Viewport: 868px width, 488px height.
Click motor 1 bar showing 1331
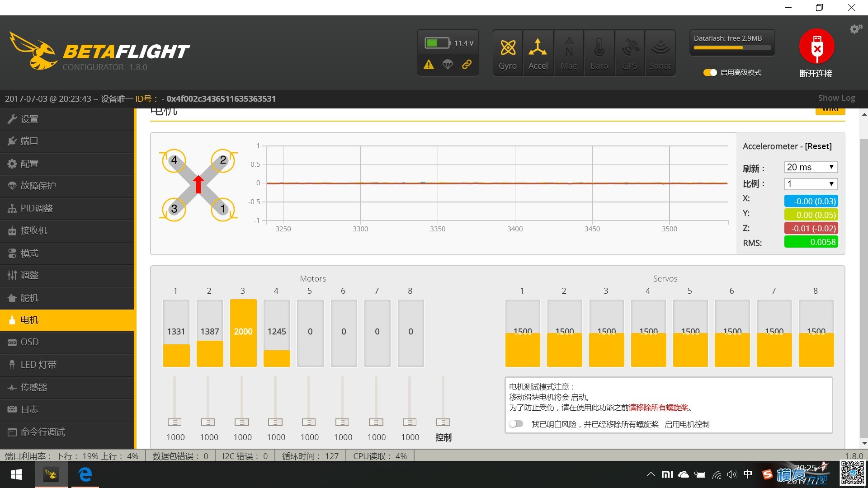176,333
